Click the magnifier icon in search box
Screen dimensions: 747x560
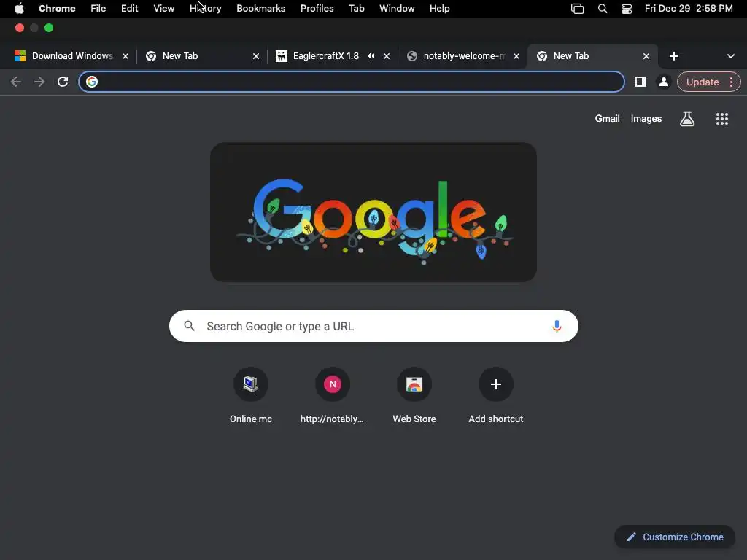pyautogui.click(x=189, y=326)
